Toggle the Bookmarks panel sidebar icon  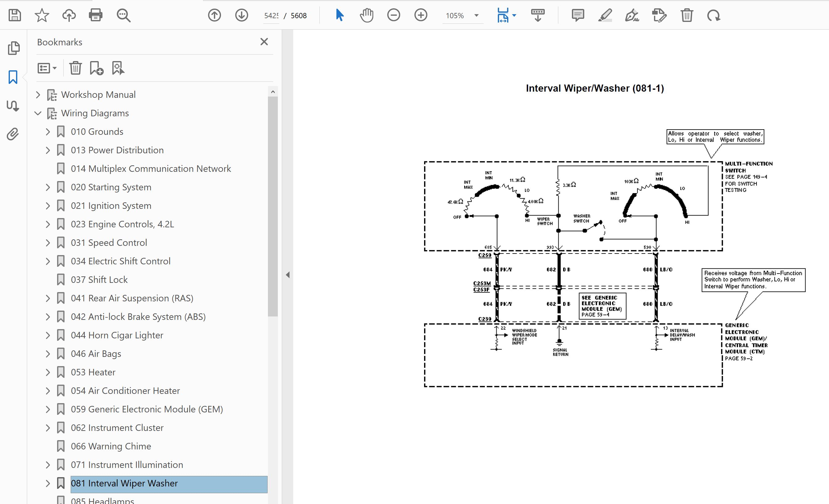(13, 77)
